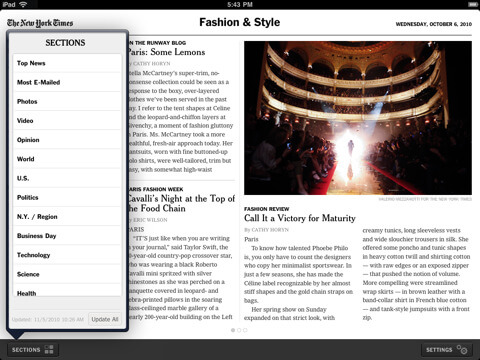Read Cavalli's Night at the Top article
This screenshot has width=480, height=360.
(x=182, y=203)
